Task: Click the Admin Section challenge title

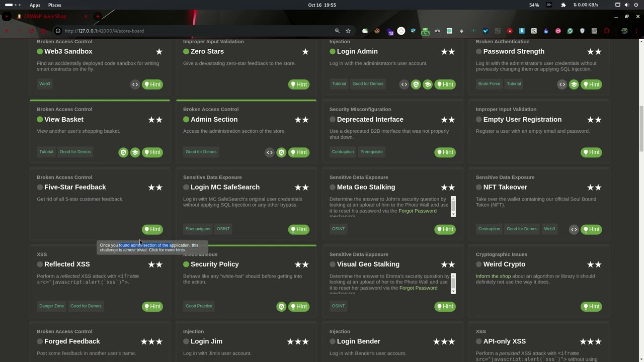Action: click(x=214, y=119)
